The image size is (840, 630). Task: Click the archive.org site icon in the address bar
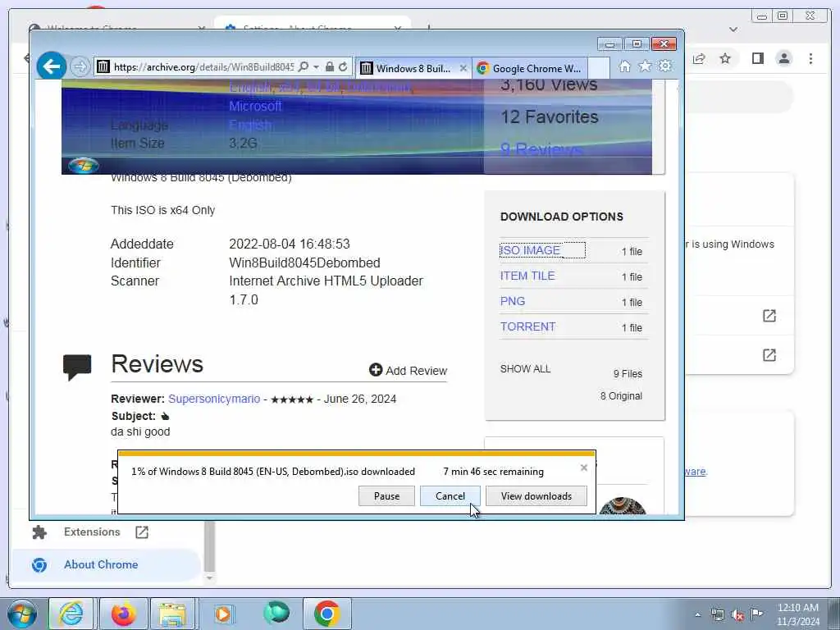(x=103, y=67)
